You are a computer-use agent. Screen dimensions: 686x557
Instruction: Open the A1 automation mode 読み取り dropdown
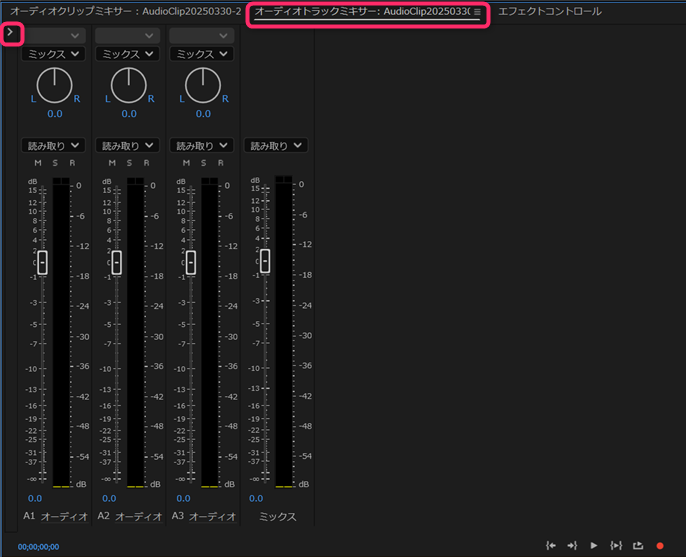click(53, 145)
